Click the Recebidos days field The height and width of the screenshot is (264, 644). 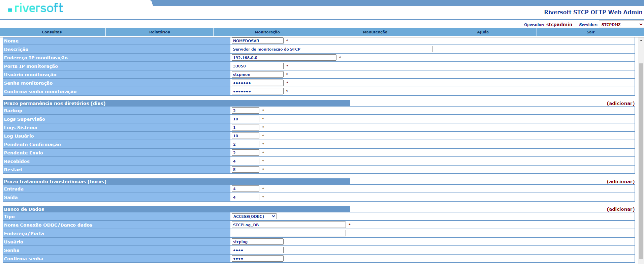pos(246,161)
